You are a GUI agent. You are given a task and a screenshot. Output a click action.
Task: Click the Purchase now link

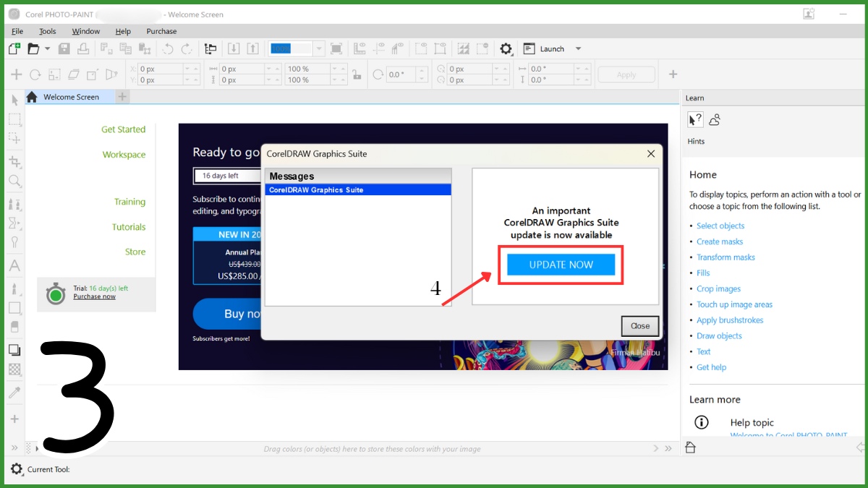(x=94, y=296)
